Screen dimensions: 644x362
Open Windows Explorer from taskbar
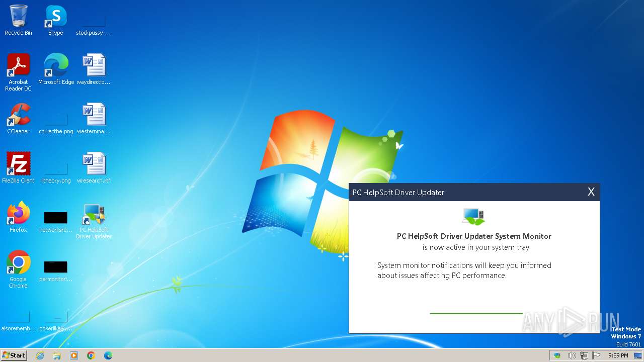click(x=57, y=355)
